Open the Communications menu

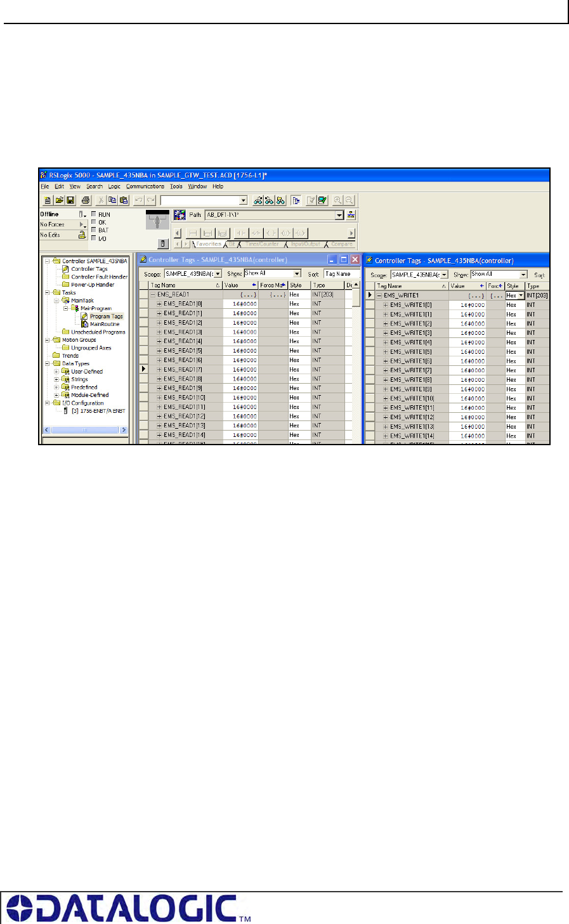click(145, 186)
